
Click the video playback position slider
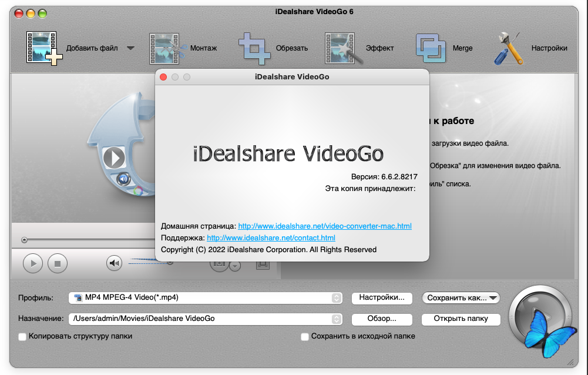[x=88, y=240]
